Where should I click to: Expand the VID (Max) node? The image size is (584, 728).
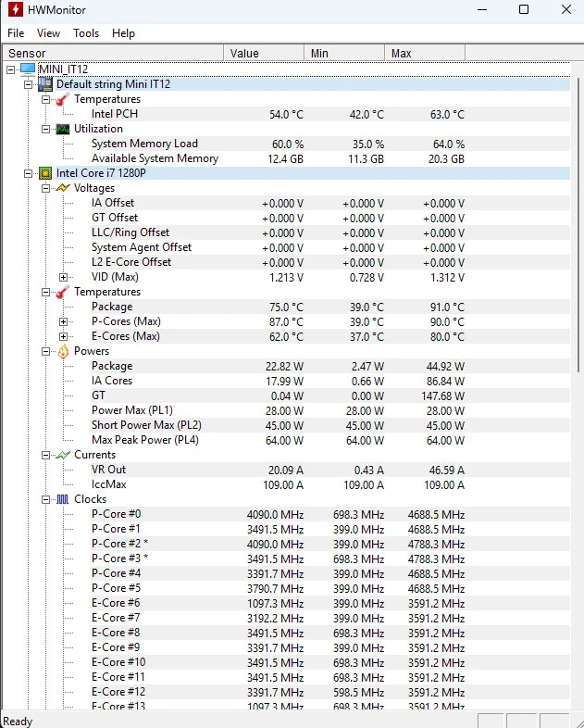tap(63, 277)
